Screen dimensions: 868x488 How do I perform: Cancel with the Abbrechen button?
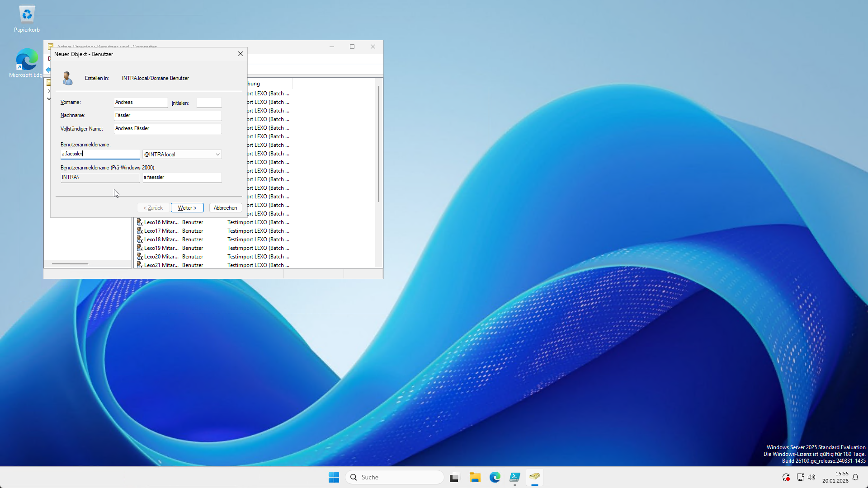[x=225, y=208]
